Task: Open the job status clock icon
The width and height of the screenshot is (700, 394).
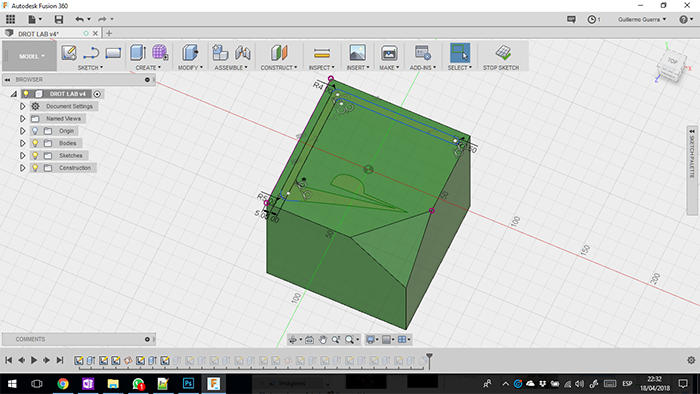Action: (x=593, y=19)
